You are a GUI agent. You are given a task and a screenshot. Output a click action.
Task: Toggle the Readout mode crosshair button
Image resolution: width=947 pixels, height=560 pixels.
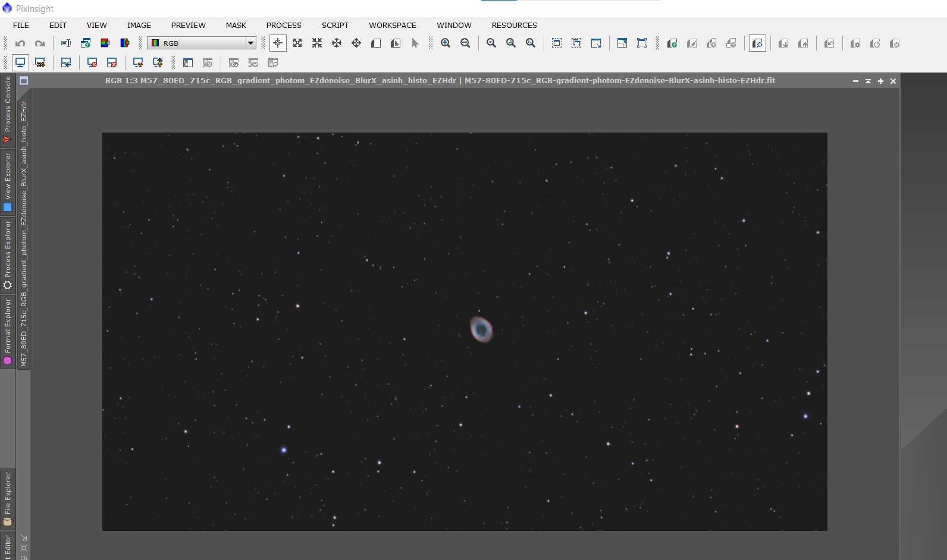pyautogui.click(x=278, y=43)
